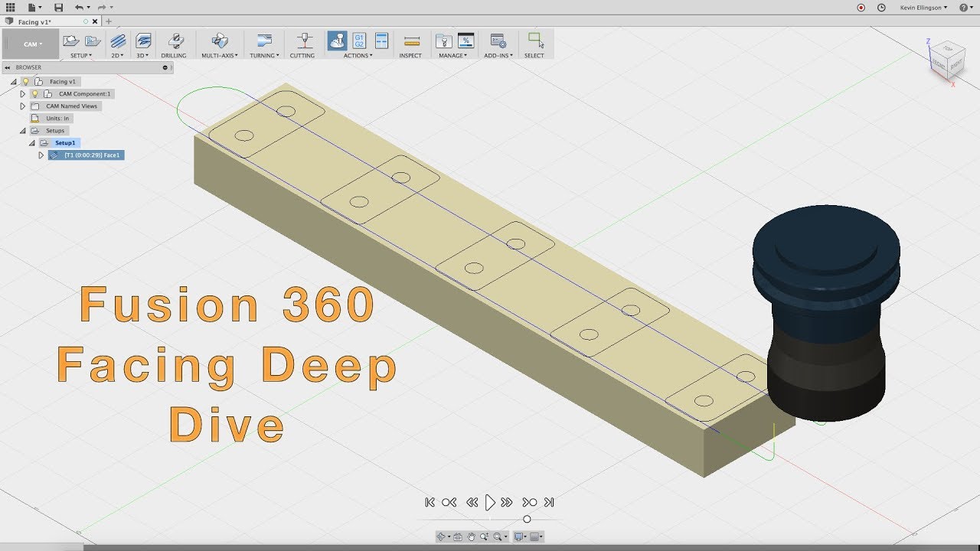The height and width of the screenshot is (551, 980).
Task: Activate the Zoom magnifier tool
Action: coord(485,537)
